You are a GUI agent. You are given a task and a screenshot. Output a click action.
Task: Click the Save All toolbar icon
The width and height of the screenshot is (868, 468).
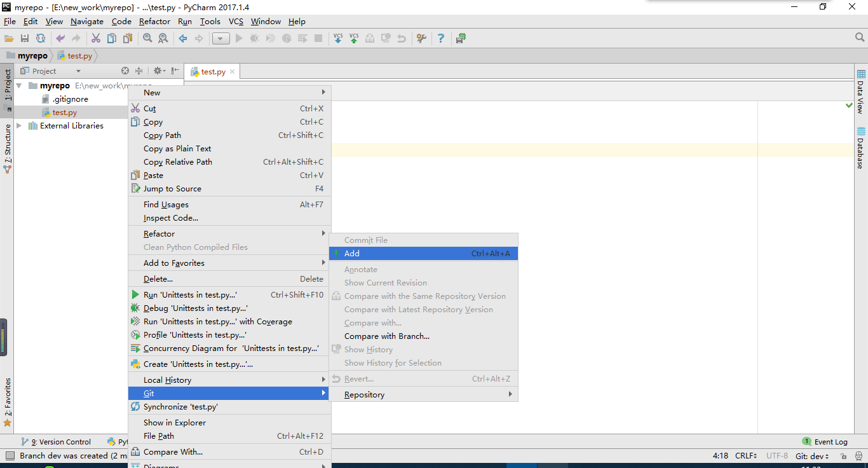[x=25, y=39]
